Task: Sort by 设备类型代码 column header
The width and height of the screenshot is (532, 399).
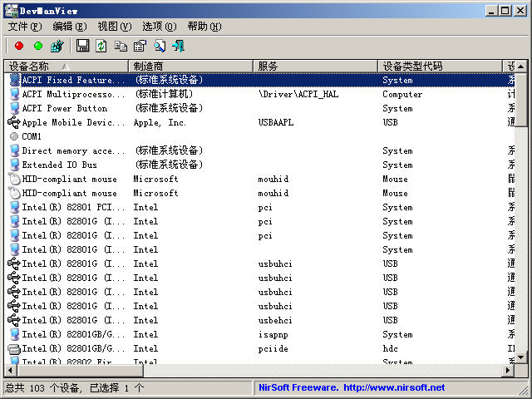Action: 439,66
